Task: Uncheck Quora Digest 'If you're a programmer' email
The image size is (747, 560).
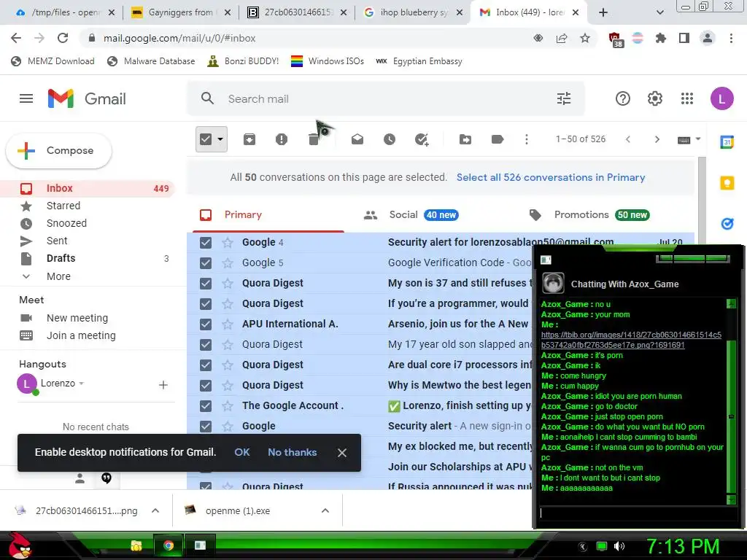Action: pos(206,304)
